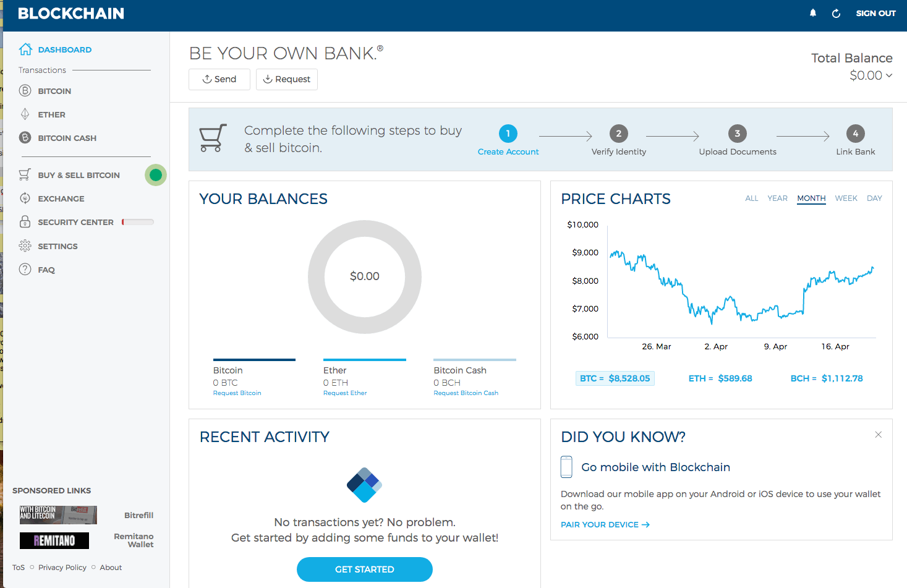907x588 pixels.
Task: Switch price chart to WEEK
Action: [x=846, y=198]
